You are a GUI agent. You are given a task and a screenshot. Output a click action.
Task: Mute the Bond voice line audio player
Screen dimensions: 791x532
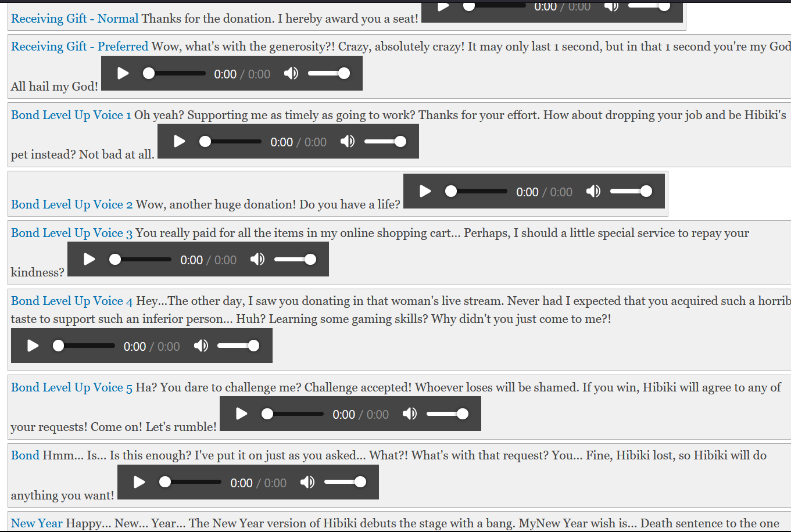307,482
